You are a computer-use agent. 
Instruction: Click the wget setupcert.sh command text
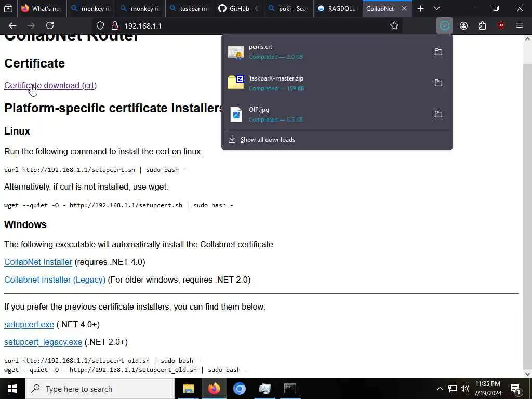(x=118, y=205)
